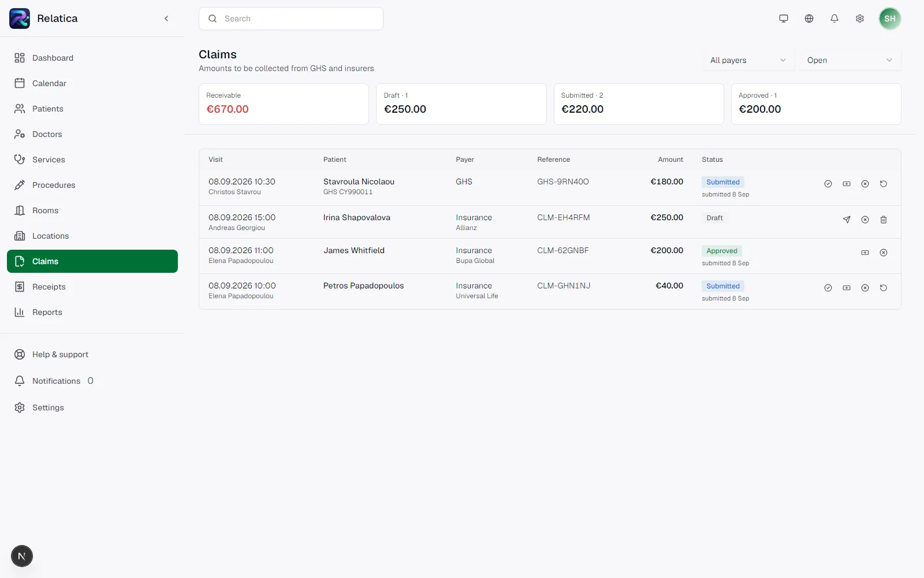Revert the GHS-9RN40O claim with the undo arrow
This screenshot has height=578, width=924.
[884, 184]
